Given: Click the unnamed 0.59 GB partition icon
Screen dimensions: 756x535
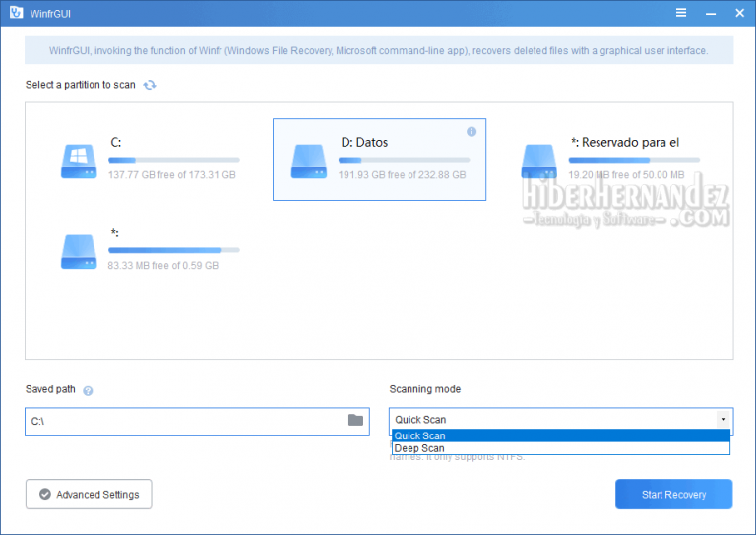Looking at the screenshot, I should pos(79,250).
